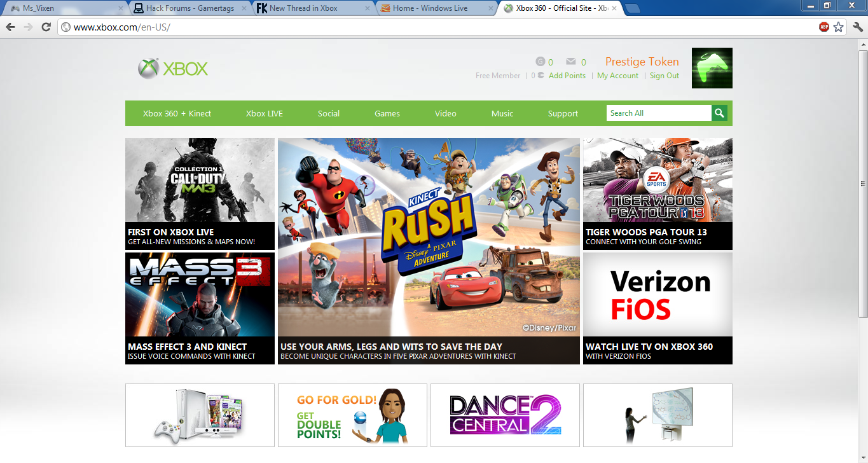Screen dimensions: 868x463
Task: Click the browser forward arrow
Action: (x=28, y=27)
